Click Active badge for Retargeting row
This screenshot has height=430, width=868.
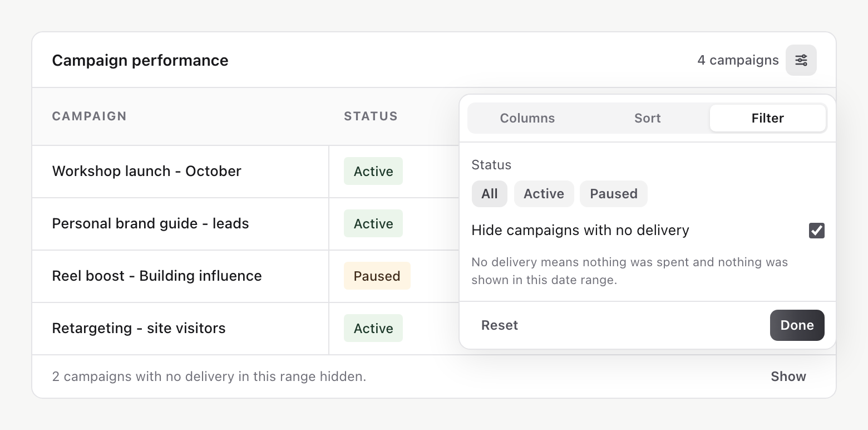373,328
